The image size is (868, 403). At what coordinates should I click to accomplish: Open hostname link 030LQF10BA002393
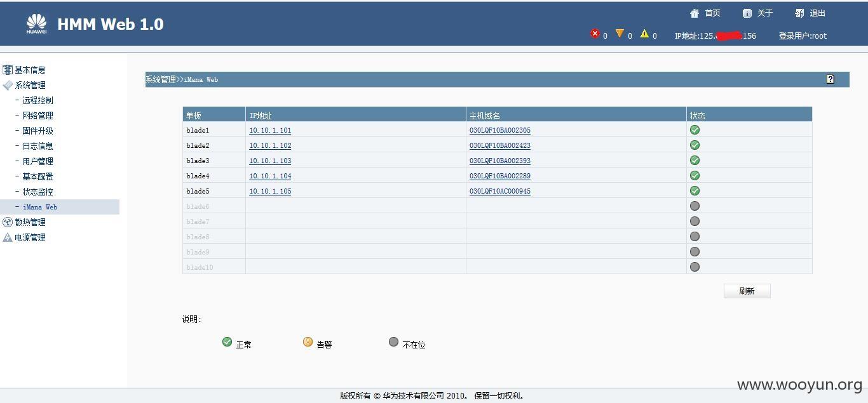click(x=500, y=161)
